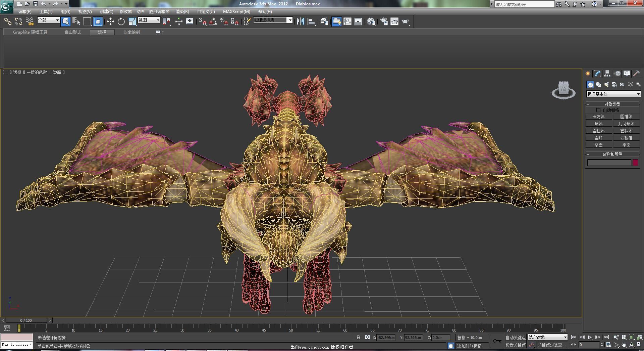Collapse the 名称和颜色 rollout
The height and width of the screenshot is (351, 644).
pos(612,154)
